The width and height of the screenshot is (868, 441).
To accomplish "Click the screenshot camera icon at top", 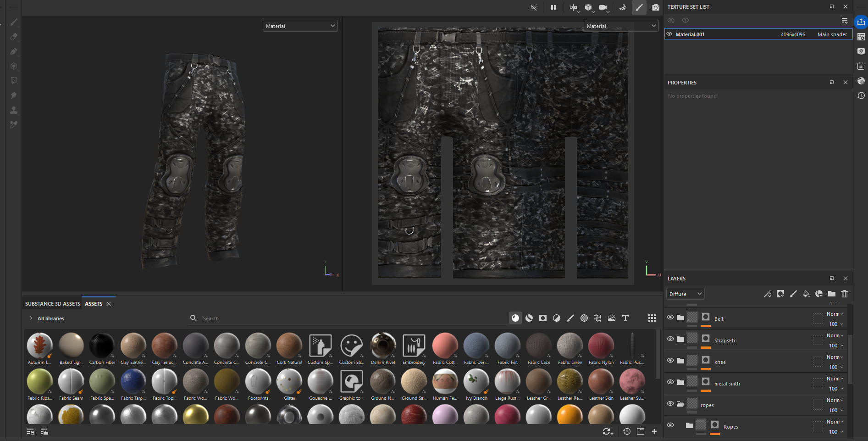I will point(656,7).
